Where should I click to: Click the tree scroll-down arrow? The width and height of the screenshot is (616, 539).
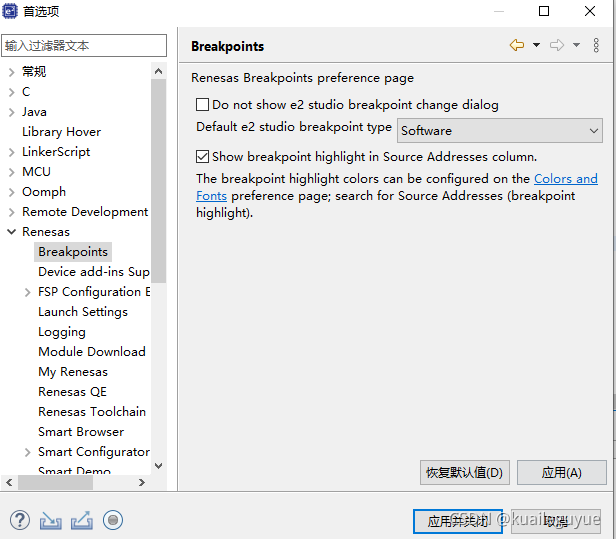point(158,466)
